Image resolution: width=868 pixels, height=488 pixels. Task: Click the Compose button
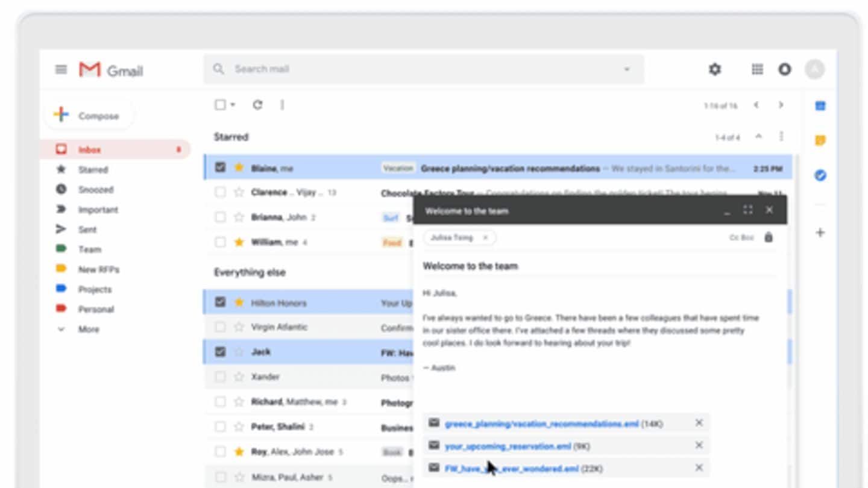pyautogui.click(x=89, y=115)
